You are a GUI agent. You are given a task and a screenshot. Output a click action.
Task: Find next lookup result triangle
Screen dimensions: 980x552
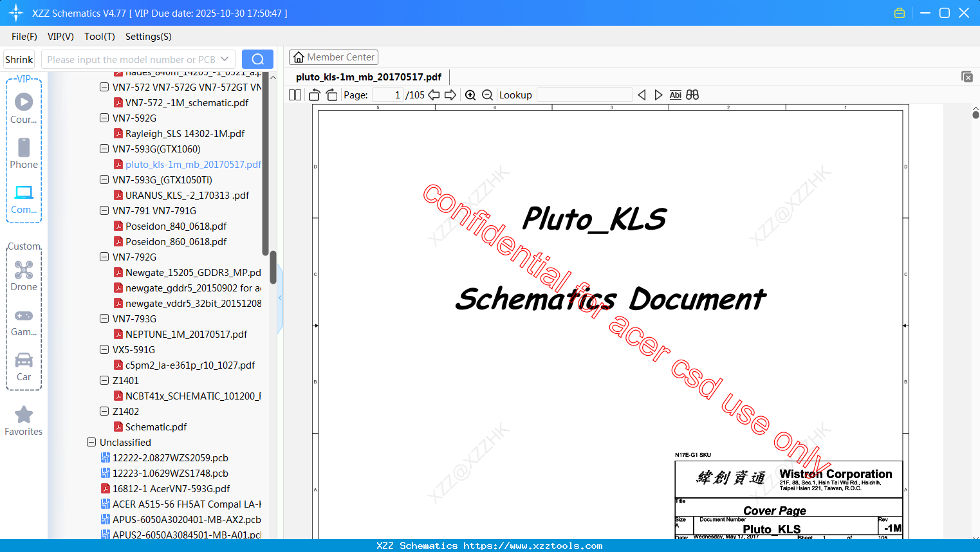[x=658, y=95]
